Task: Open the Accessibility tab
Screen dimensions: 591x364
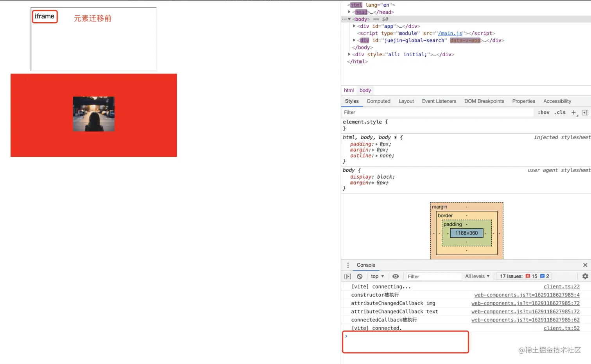Action: coord(557,101)
